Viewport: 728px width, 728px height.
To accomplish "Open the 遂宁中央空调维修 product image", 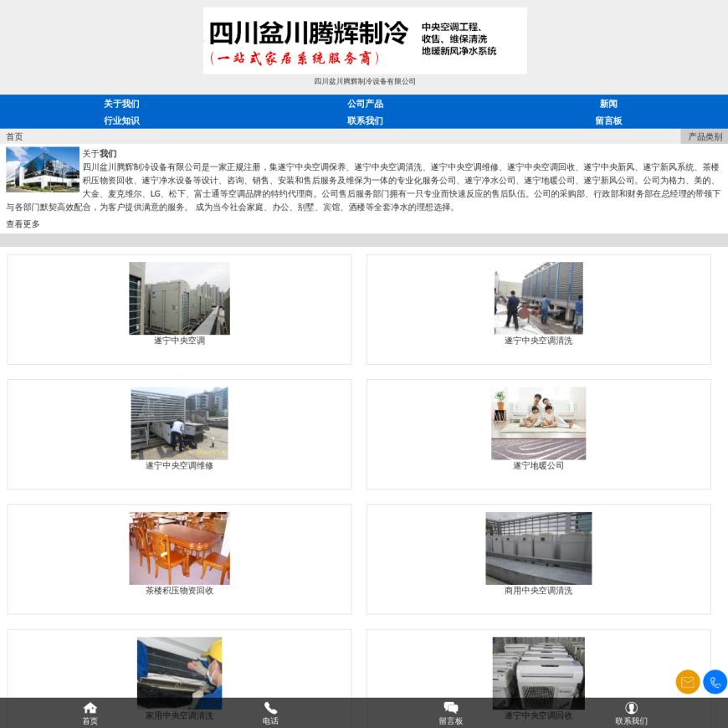I will (179, 423).
